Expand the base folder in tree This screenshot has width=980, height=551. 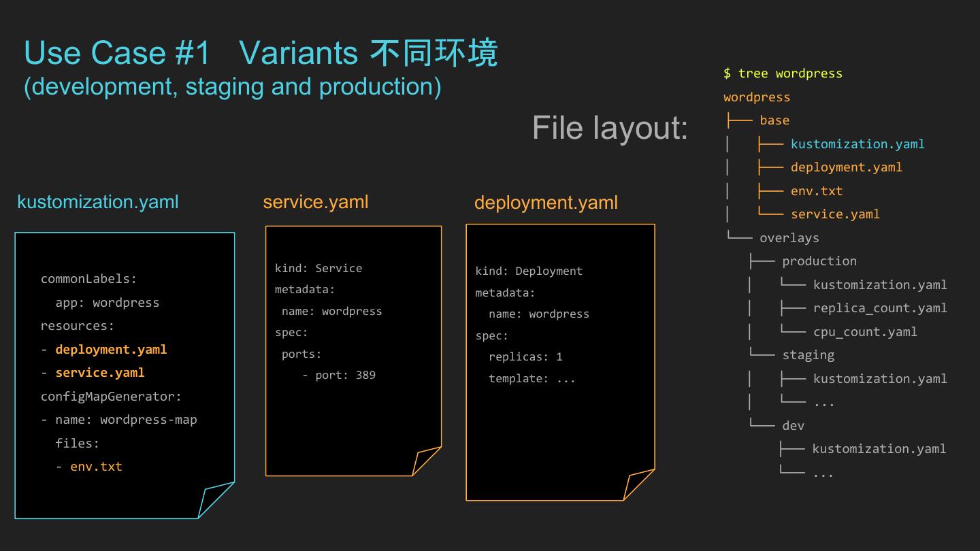tap(774, 120)
